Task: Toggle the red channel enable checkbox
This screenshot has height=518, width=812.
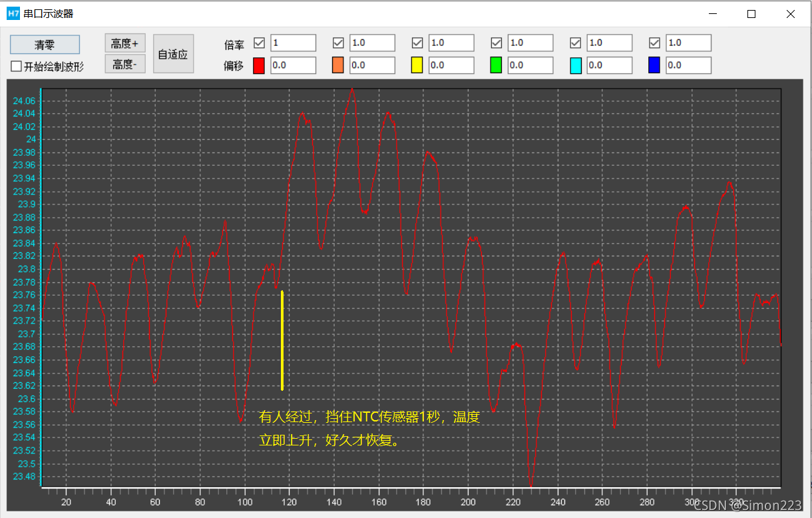Action: [x=260, y=43]
